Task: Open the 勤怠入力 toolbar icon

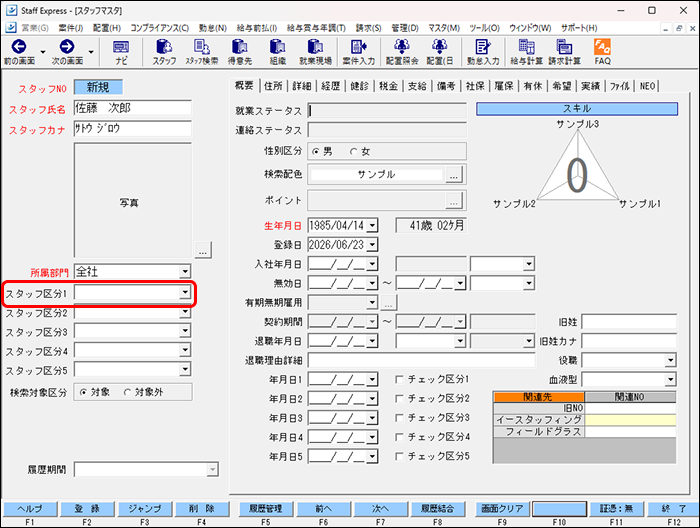Action: point(483,52)
